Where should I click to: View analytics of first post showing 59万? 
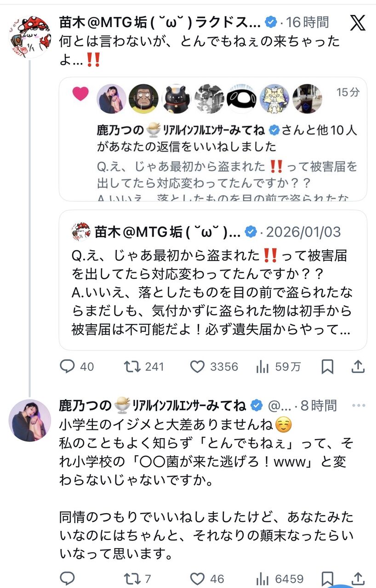[262, 367]
